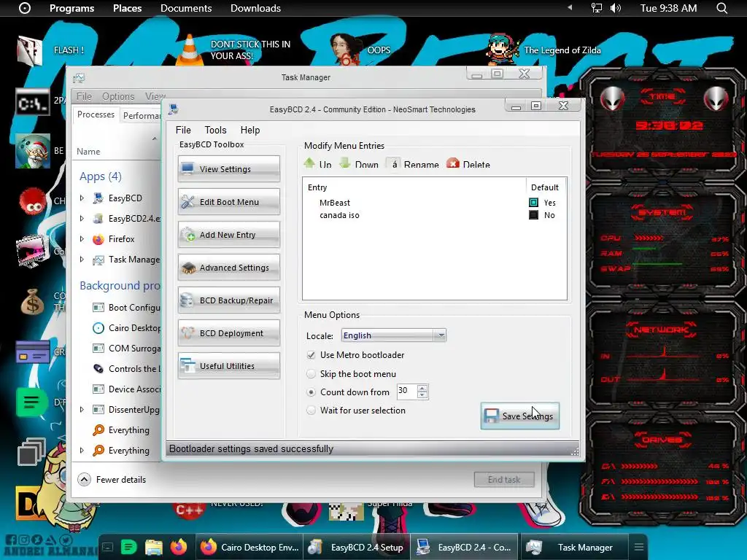Expand Task Manager process row
Image resolution: width=747 pixels, height=560 pixels.
coord(82,260)
